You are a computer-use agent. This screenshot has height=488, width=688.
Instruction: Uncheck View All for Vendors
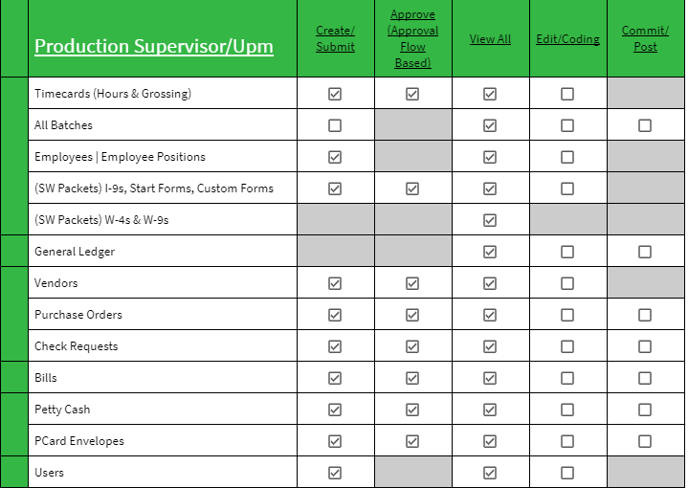[x=490, y=284]
